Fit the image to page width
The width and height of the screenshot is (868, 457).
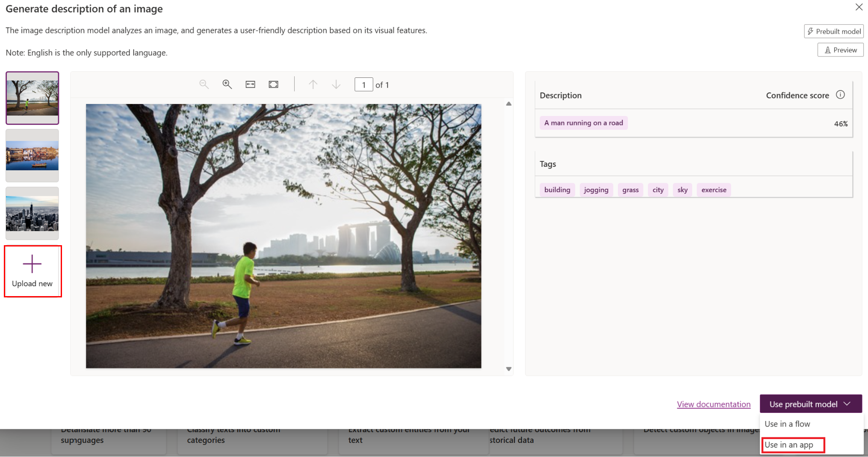[x=250, y=84]
